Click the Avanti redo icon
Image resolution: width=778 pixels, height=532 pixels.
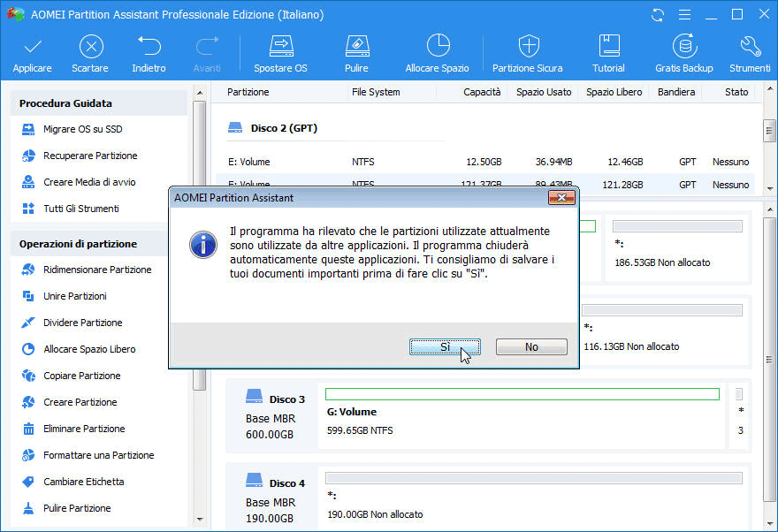coord(207,46)
